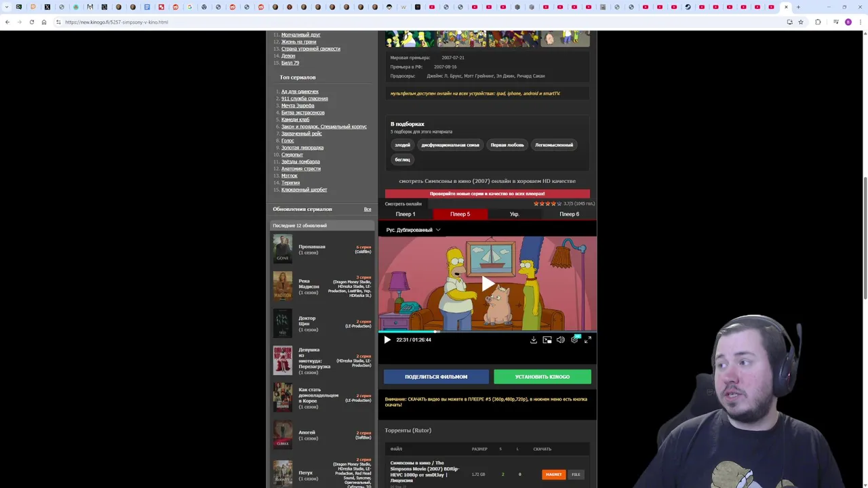Click the large play arrow over the video
The image size is (868, 488).
[488, 284]
